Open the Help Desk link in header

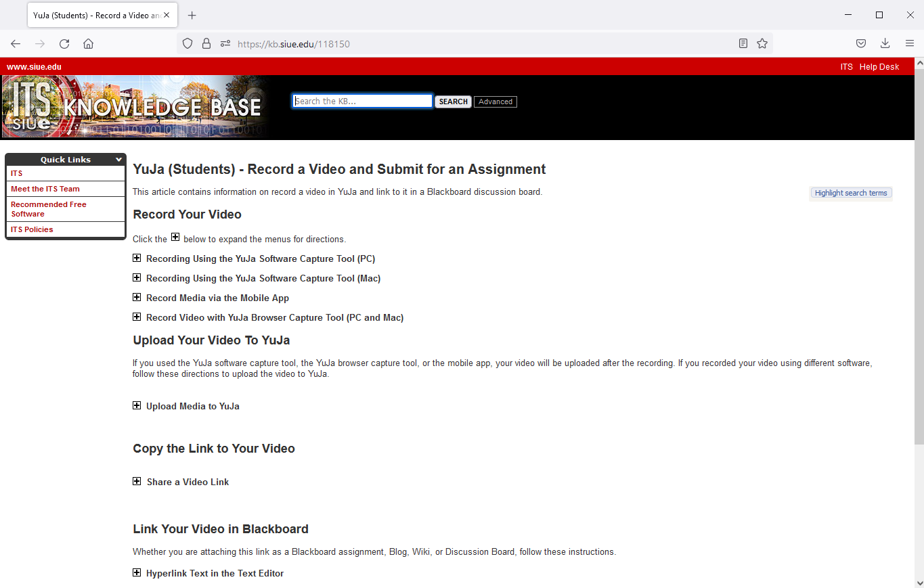point(879,67)
